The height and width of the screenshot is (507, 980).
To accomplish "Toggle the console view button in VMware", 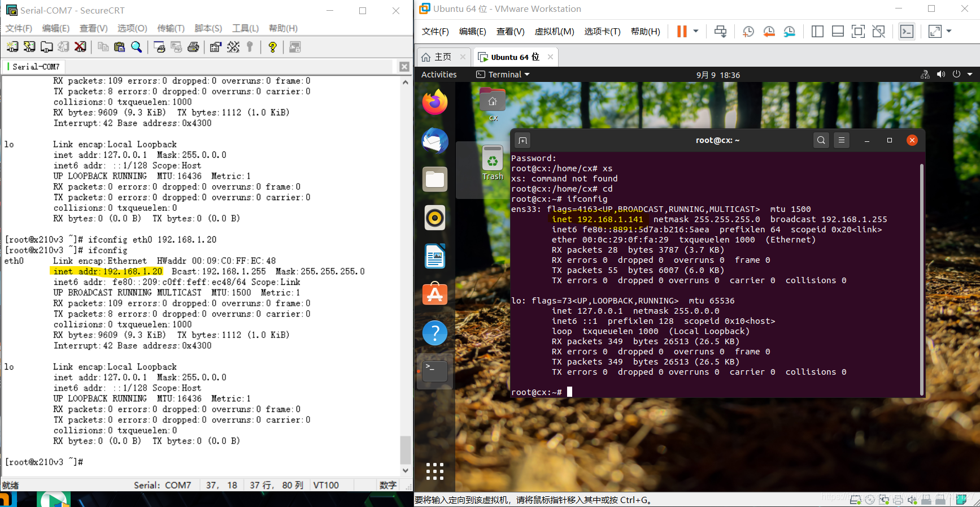I will click(x=907, y=32).
